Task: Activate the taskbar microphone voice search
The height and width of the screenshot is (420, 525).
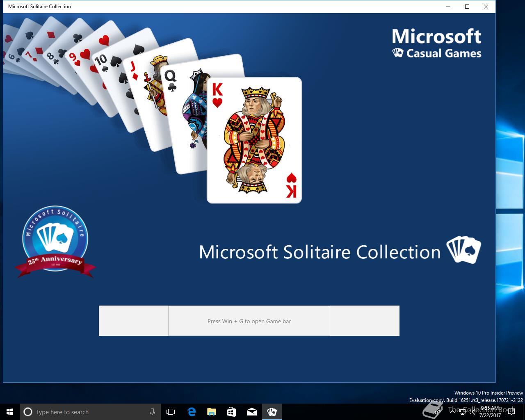Action: pyautogui.click(x=152, y=412)
